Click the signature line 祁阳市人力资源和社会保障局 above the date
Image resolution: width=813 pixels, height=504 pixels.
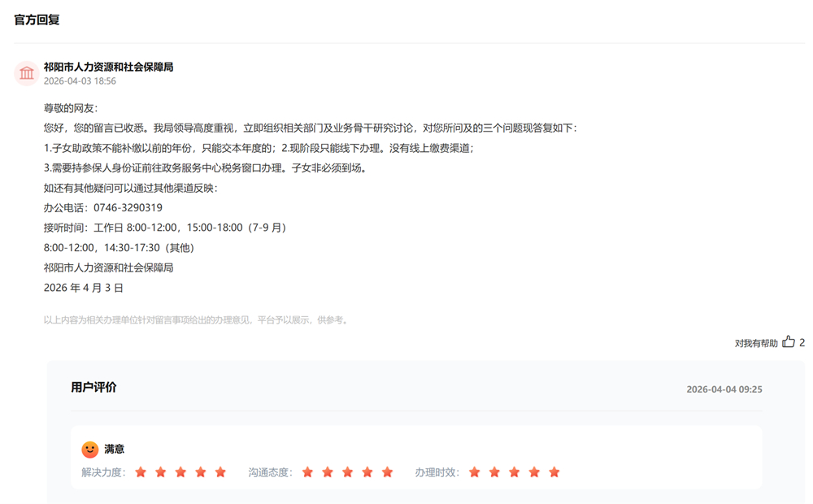click(x=108, y=267)
